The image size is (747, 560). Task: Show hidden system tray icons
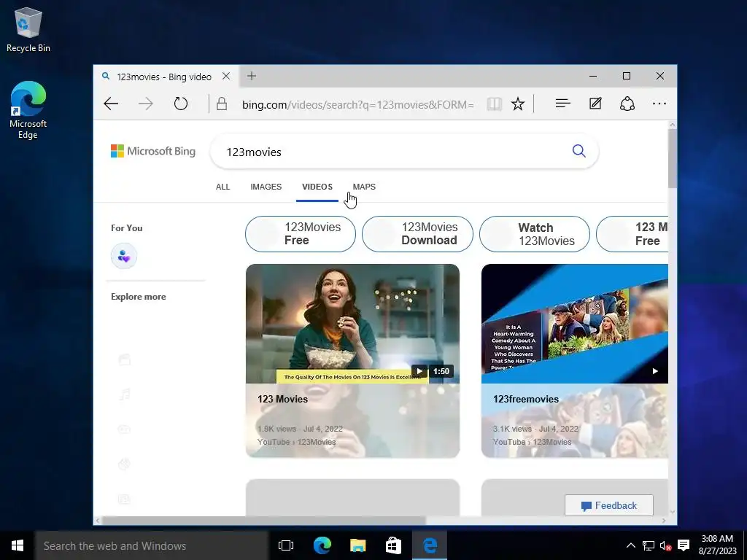630,545
